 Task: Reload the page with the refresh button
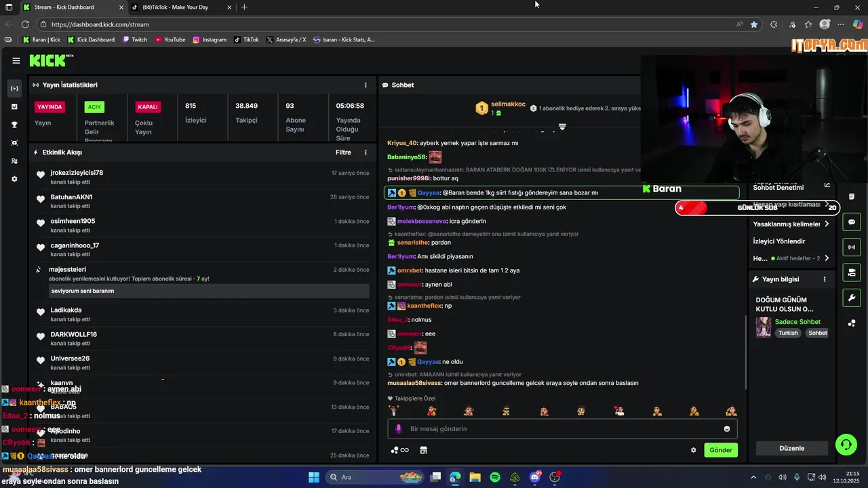[x=25, y=24]
